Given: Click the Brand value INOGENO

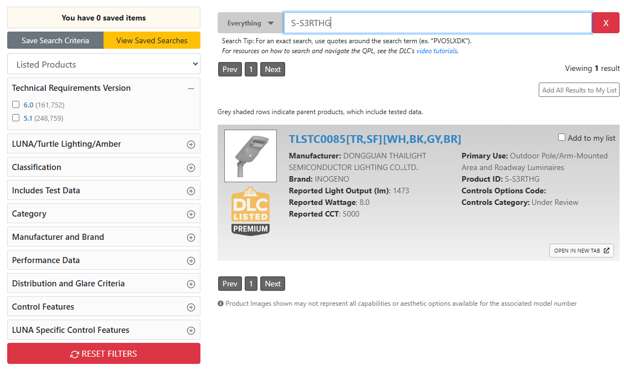Looking at the screenshot, I should (332, 179).
